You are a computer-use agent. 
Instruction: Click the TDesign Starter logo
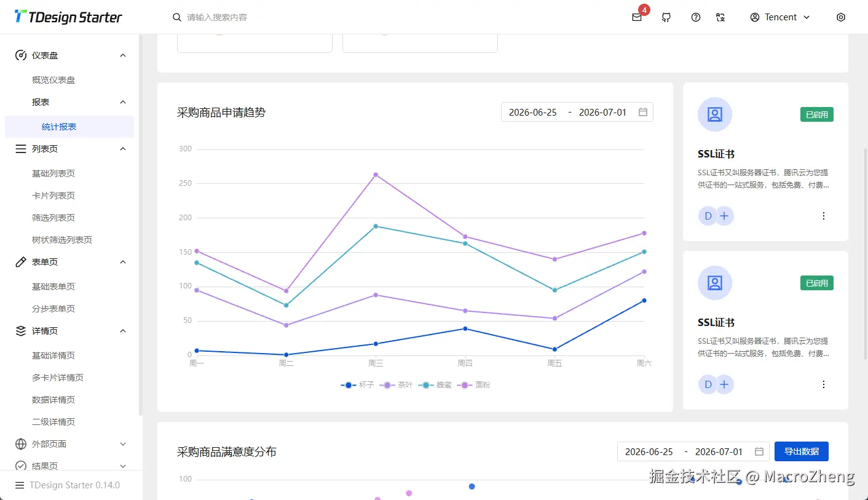coord(68,17)
